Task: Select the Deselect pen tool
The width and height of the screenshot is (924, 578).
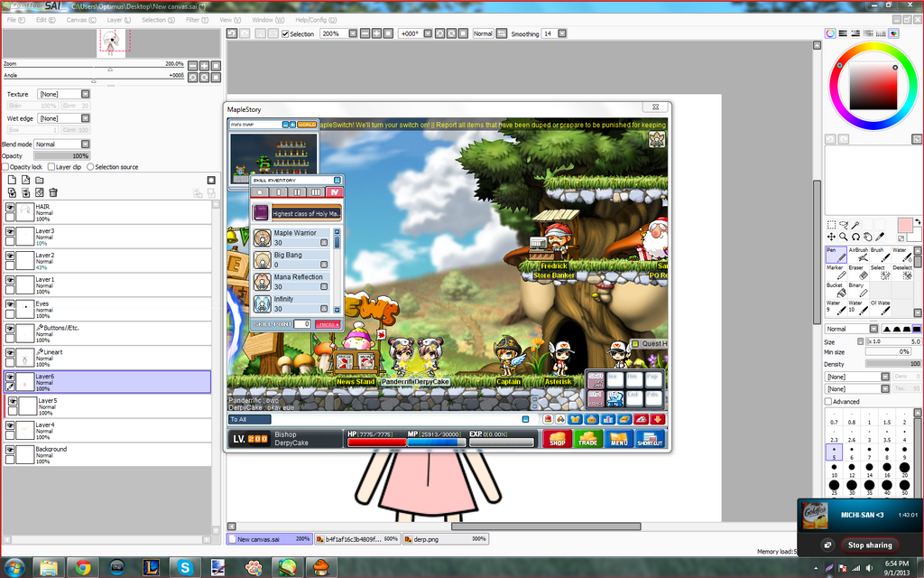Action: [902, 272]
